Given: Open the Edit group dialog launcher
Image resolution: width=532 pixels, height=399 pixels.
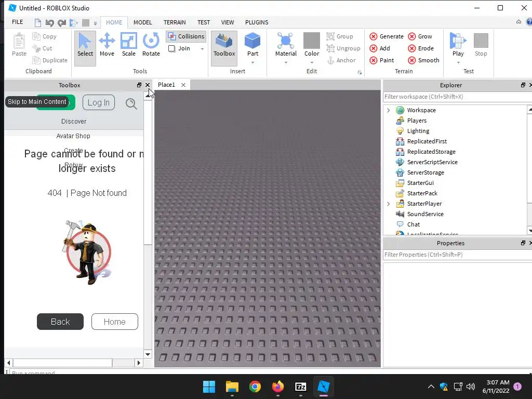Looking at the screenshot, I should pos(360,72).
